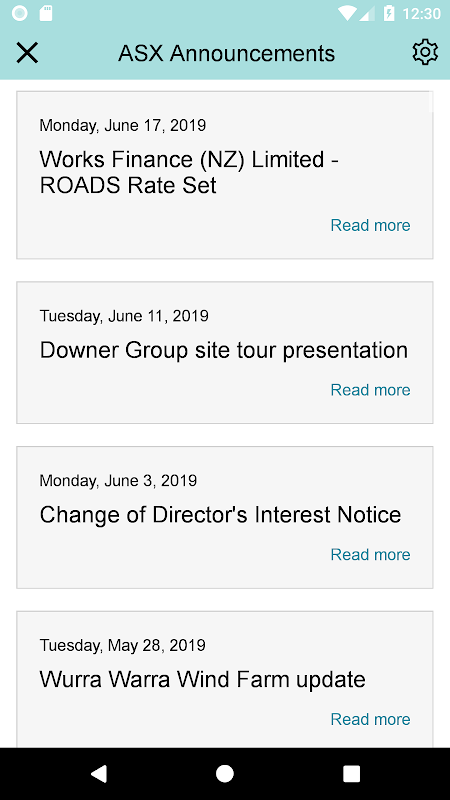Read more about Works Finance ROADS Rate Set
The height and width of the screenshot is (800, 450).
coord(370,225)
